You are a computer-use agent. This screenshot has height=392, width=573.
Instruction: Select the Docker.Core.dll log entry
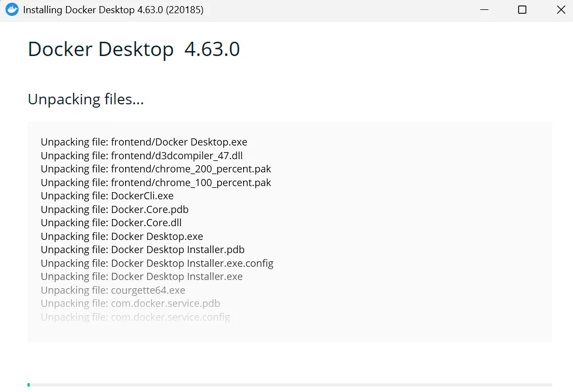[111, 223]
